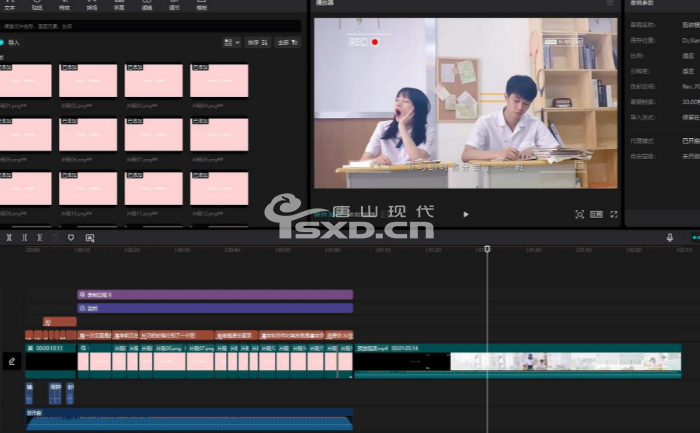Image resolution: width=700 pixels, height=433 pixels.
Task: Select the 片段07.png clip on timeline
Action: tap(200, 361)
